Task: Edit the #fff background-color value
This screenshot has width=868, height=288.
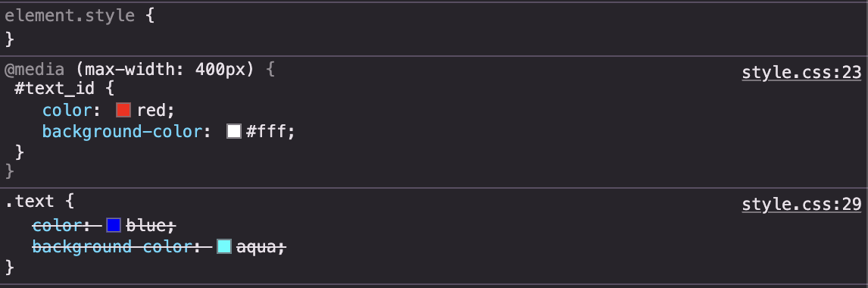Action: (267, 131)
